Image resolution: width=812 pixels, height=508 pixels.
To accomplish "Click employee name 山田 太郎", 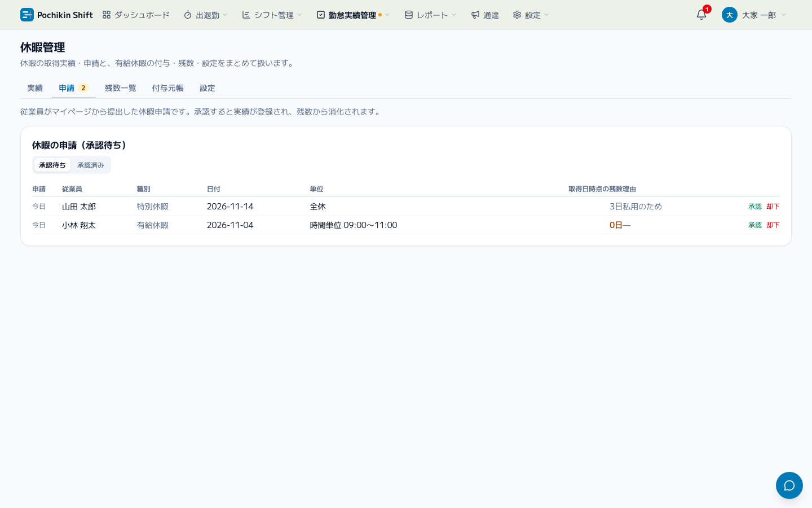I will [79, 207].
